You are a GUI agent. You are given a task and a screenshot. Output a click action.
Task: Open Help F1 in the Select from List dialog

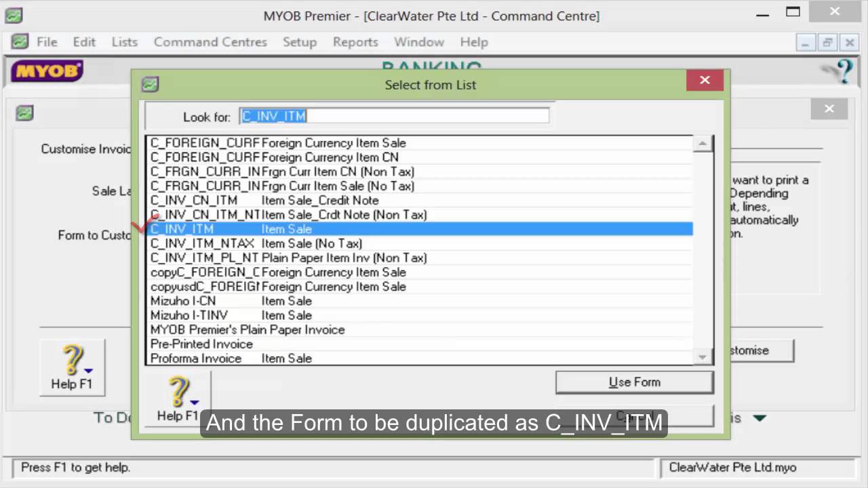(178, 401)
